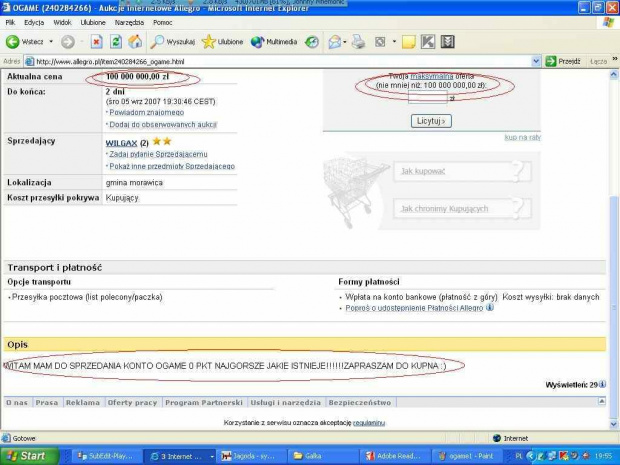Open the Jak chronimy Kupujących box
This screenshot has width=620, height=465.
(462, 209)
